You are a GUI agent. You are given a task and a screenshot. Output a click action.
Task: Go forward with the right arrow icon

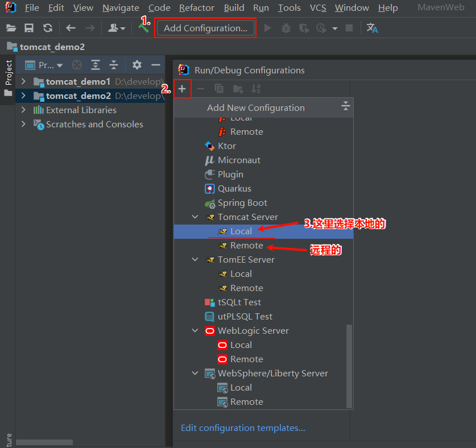90,28
